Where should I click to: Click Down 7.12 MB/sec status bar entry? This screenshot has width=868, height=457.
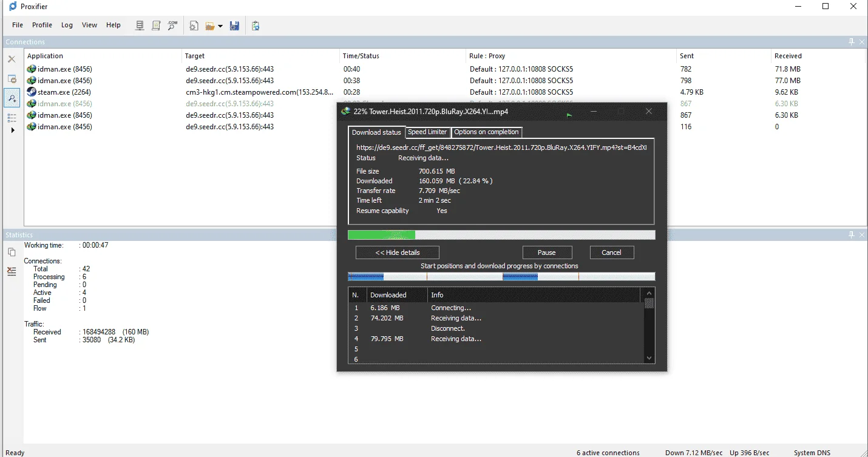point(694,453)
